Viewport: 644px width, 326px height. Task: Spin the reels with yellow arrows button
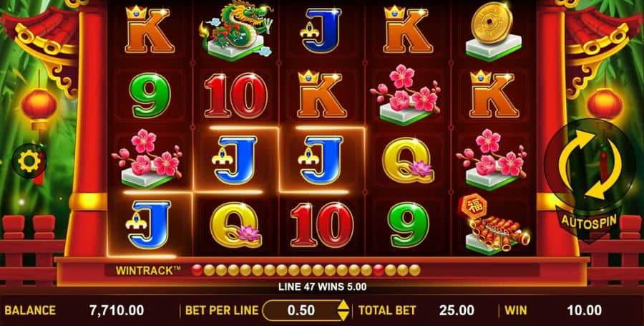point(590,164)
